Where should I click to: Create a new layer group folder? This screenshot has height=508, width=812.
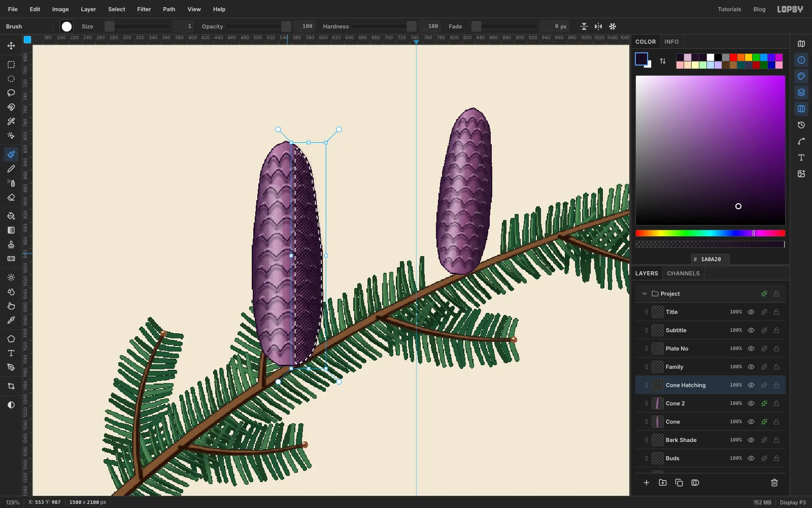663,483
